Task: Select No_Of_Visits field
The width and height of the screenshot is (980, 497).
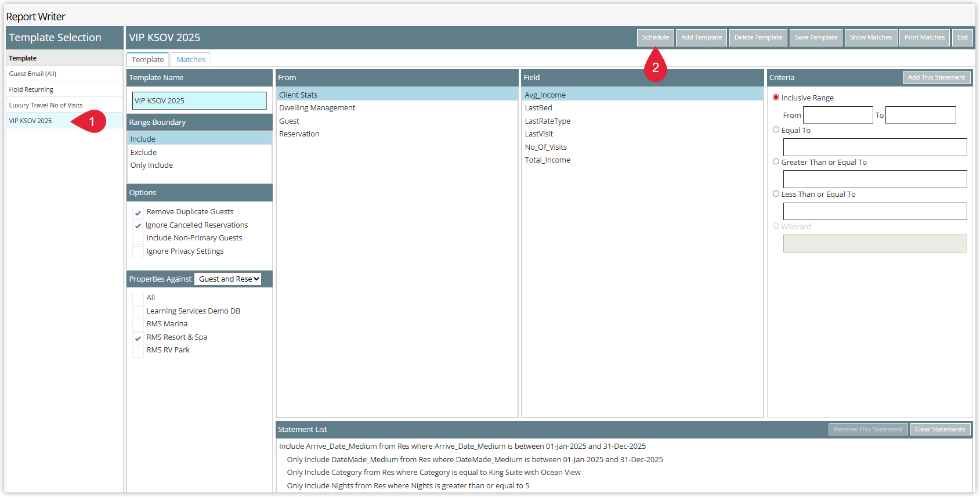Action: 642,147
